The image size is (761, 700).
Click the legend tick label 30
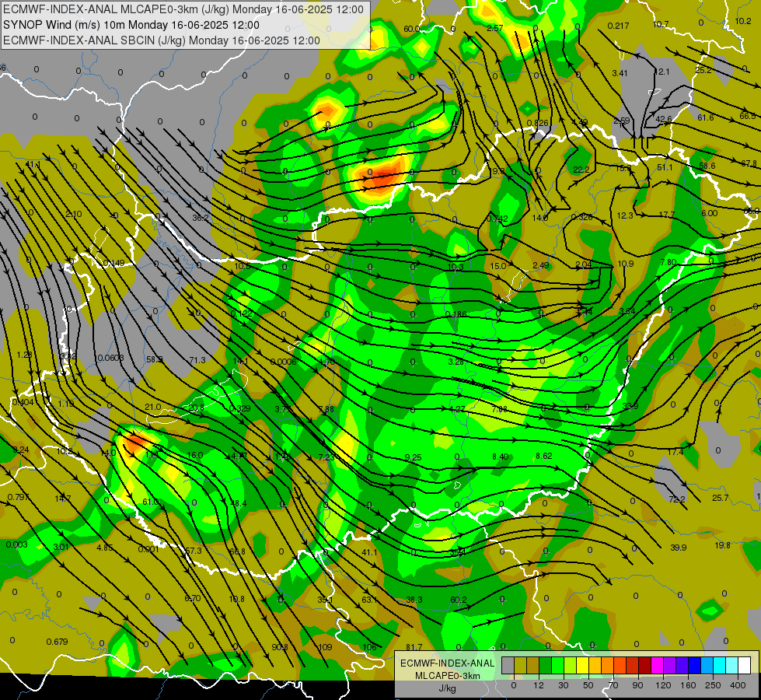[563, 685]
